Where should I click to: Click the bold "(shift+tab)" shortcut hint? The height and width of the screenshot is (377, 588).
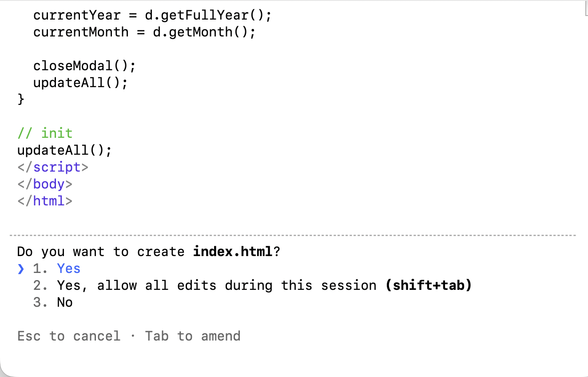coord(429,285)
